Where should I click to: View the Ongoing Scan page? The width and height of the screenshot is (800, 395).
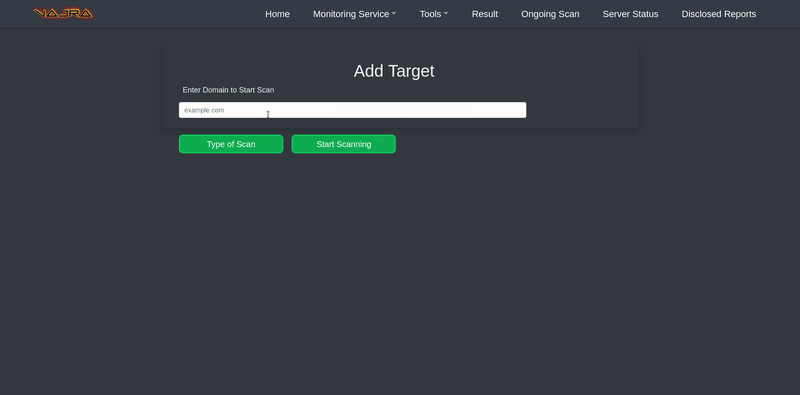pyautogui.click(x=550, y=14)
